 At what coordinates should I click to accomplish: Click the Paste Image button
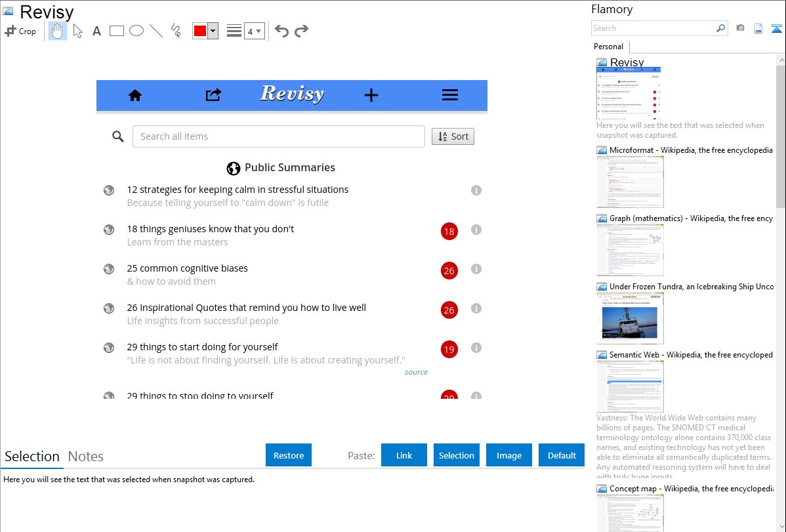click(508, 455)
